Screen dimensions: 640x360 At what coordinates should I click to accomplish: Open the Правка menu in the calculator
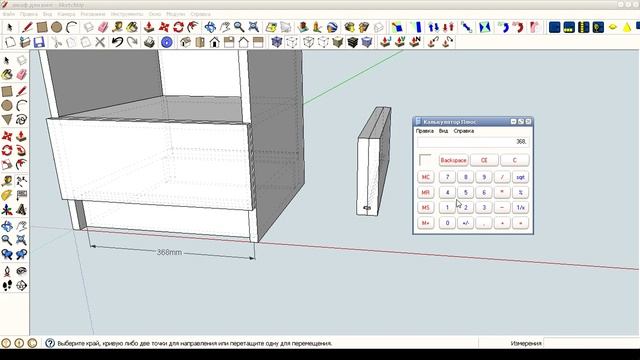coord(424,131)
